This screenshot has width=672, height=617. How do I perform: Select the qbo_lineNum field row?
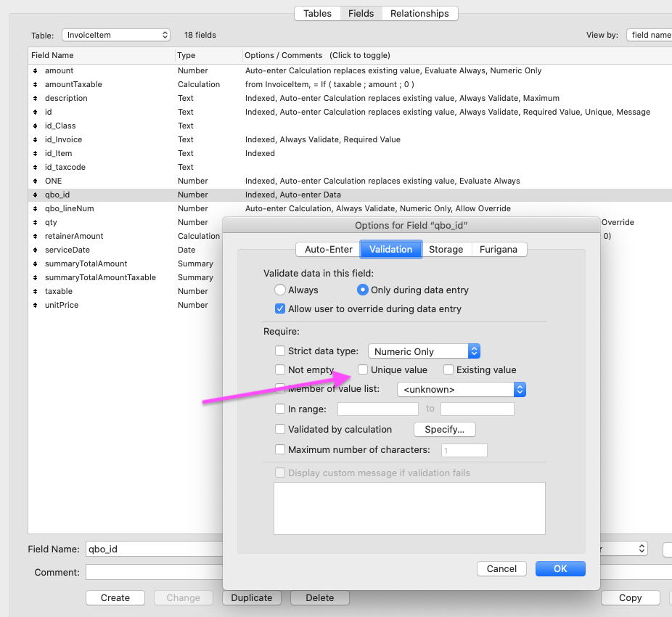(350, 208)
